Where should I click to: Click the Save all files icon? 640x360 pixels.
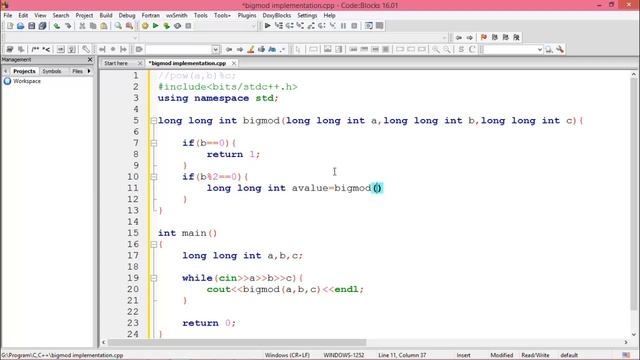tap(42, 26)
